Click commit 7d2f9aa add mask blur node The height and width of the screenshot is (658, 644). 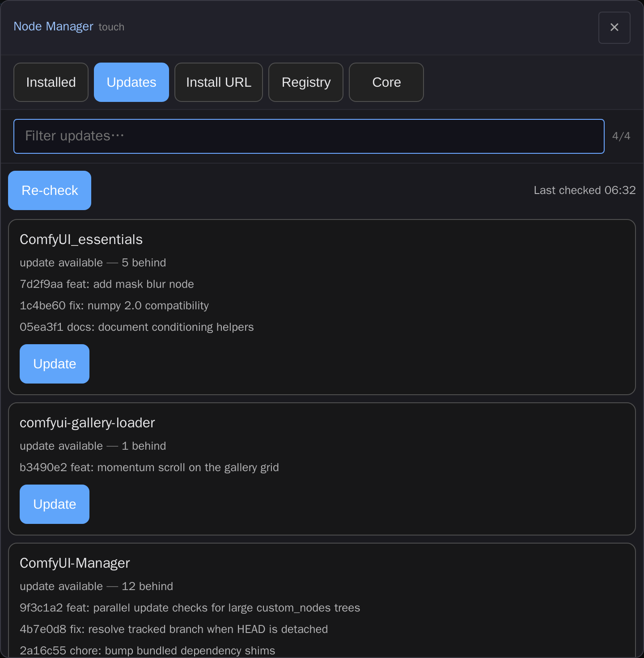(x=107, y=284)
